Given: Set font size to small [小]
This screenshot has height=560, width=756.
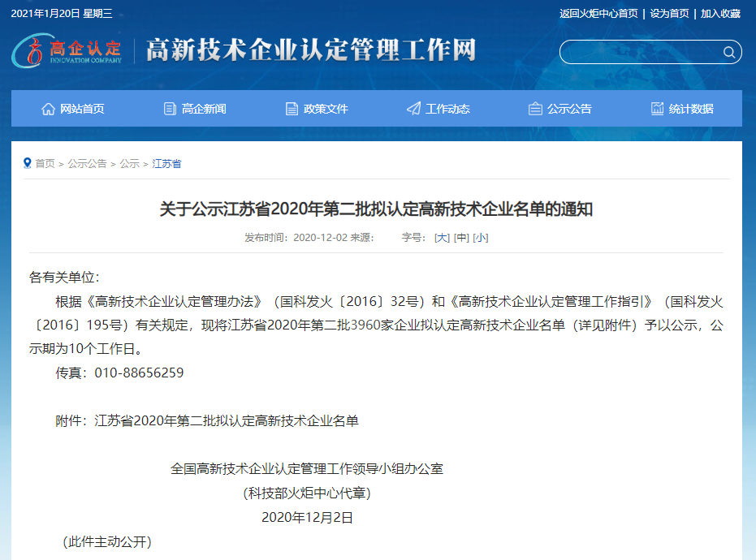Looking at the screenshot, I should (481, 238).
